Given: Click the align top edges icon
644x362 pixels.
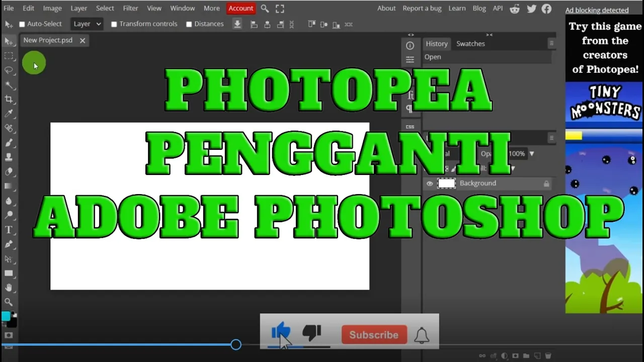Looking at the screenshot, I should point(311,24).
